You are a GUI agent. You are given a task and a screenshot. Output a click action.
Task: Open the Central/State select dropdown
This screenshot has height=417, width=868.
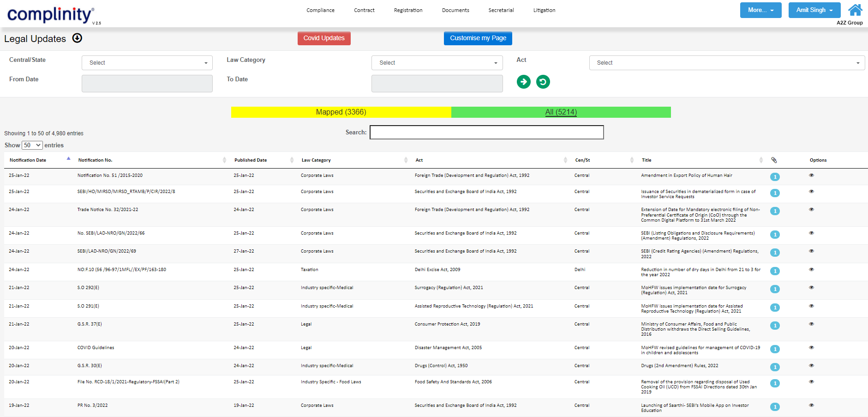[147, 62]
